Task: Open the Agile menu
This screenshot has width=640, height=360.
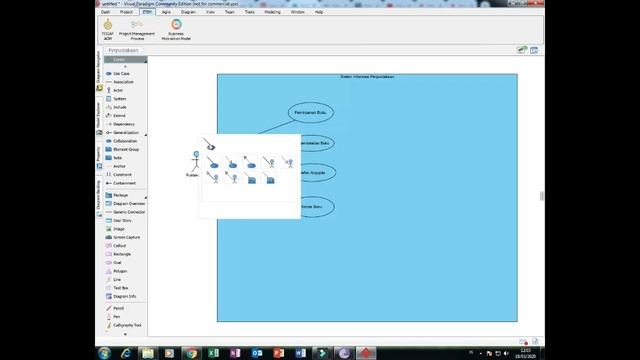Action: pyautogui.click(x=166, y=12)
